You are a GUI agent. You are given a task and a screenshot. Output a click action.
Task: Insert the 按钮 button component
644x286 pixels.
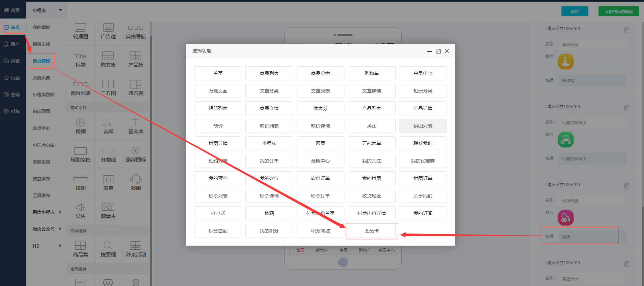(x=81, y=183)
